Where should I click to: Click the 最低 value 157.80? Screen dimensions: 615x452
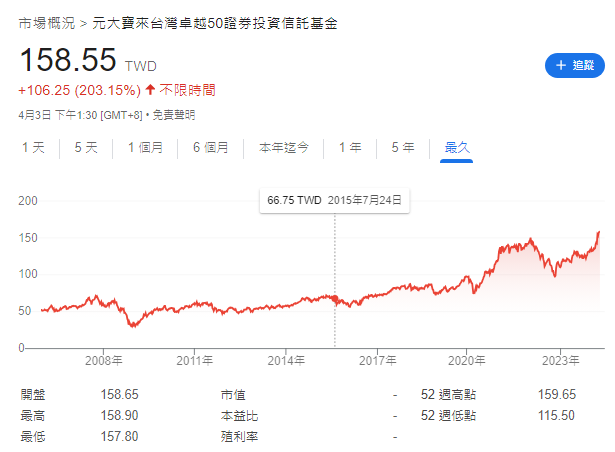pyautogui.click(x=119, y=436)
